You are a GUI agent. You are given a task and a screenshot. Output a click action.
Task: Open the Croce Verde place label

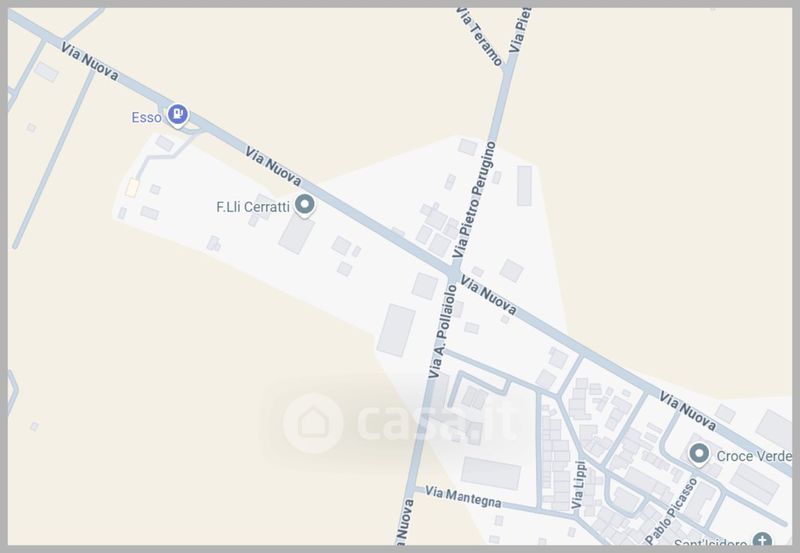(x=754, y=456)
